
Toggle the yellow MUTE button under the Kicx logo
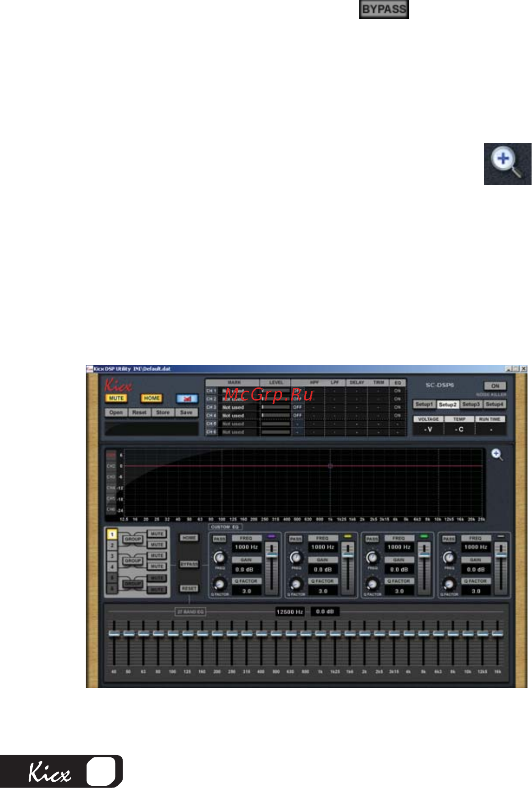[x=116, y=398]
